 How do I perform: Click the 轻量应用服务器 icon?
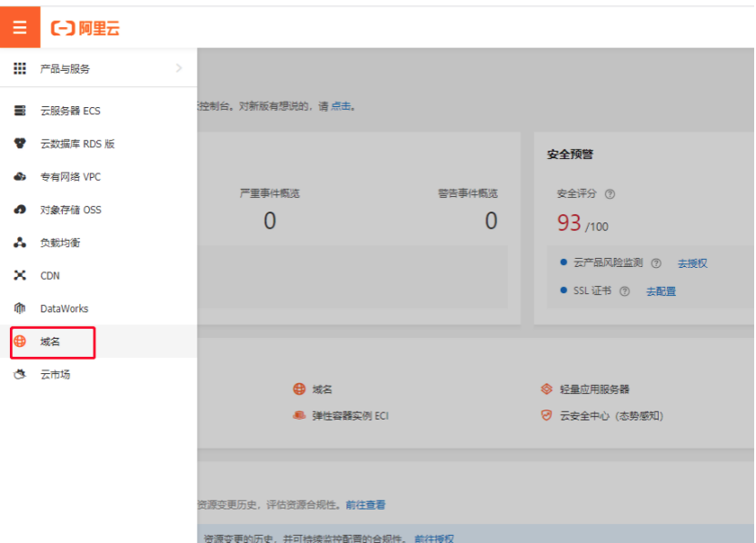pyautogui.click(x=546, y=389)
